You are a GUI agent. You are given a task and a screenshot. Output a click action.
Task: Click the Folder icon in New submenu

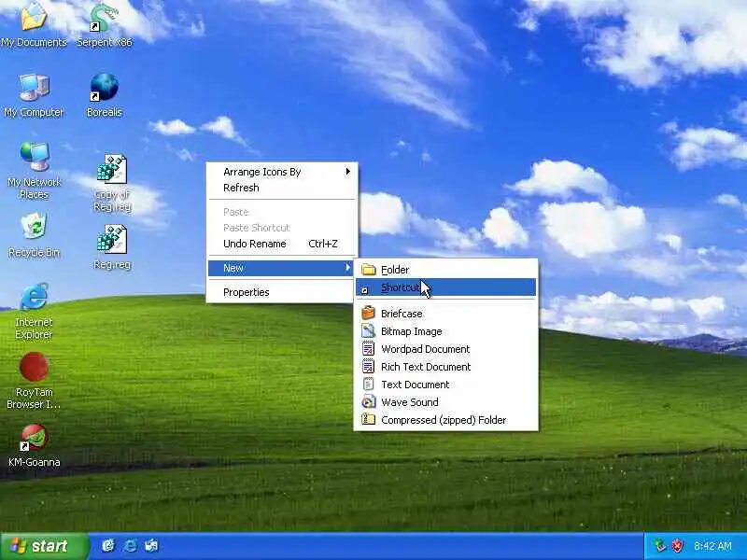click(x=368, y=270)
